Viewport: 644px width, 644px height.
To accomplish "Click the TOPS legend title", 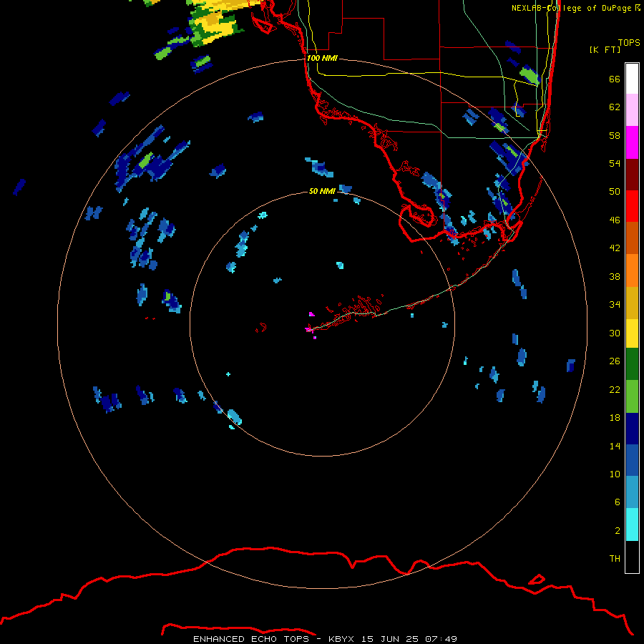I will coord(629,43).
